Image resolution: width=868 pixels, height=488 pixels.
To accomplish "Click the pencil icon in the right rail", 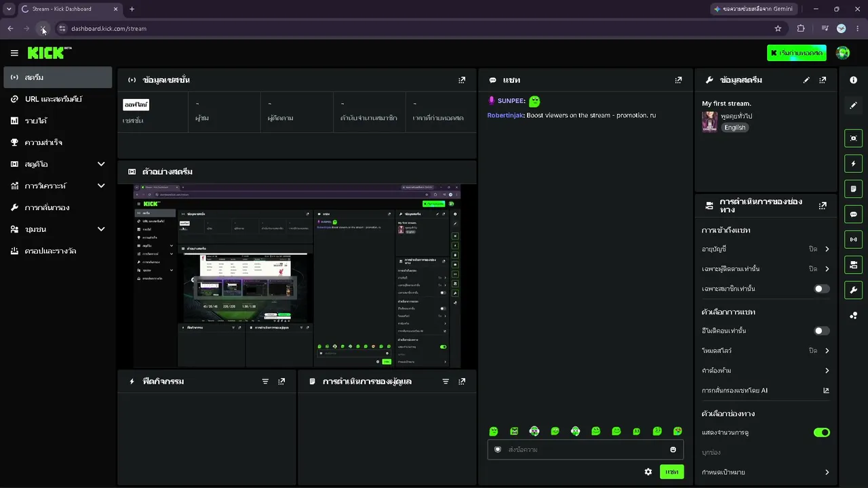I will (x=853, y=105).
